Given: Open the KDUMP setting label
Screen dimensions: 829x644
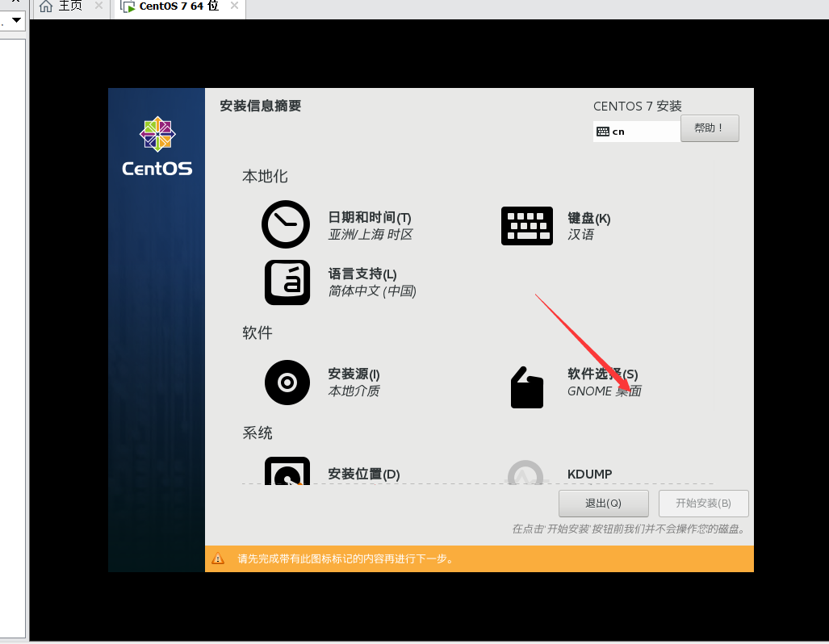Looking at the screenshot, I should tap(589, 474).
